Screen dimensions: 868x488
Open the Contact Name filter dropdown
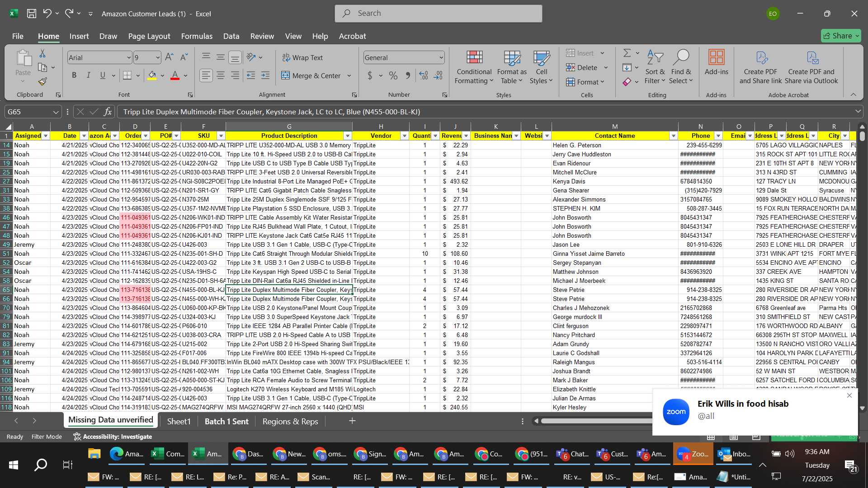pyautogui.click(x=673, y=136)
